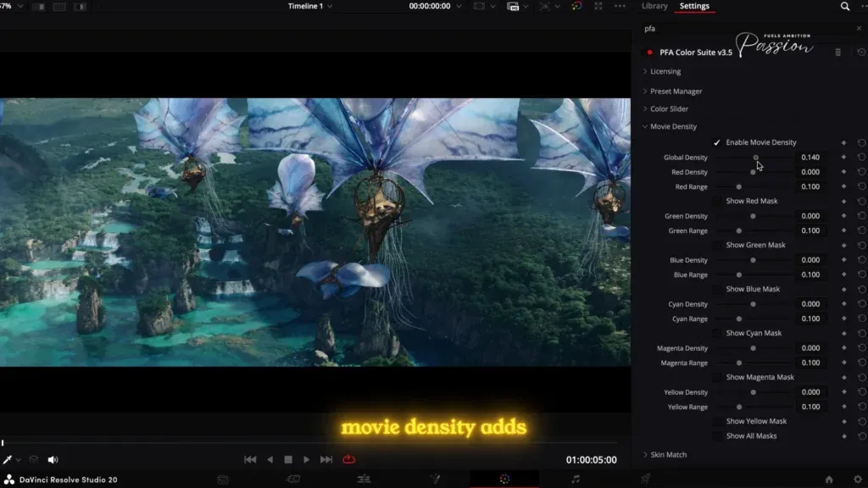Enable Show Green Mask checkbox
Image resolution: width=868 pixels, height=488 pixels.
coord(717,245)
